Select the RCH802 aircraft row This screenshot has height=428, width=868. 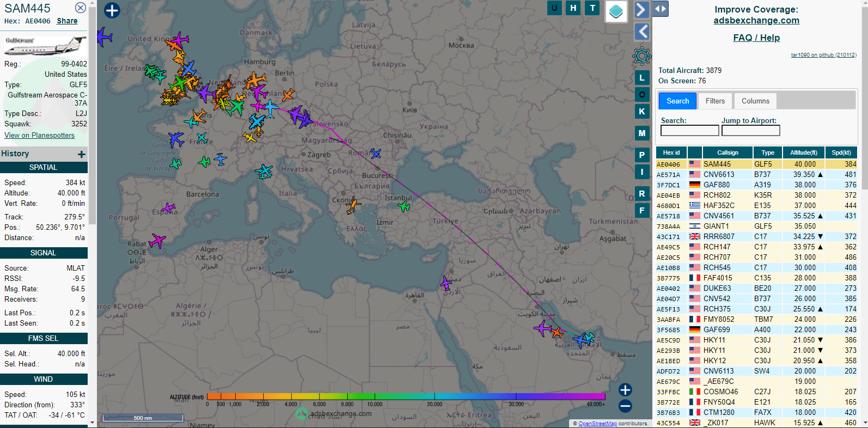(x=756, y=195)
